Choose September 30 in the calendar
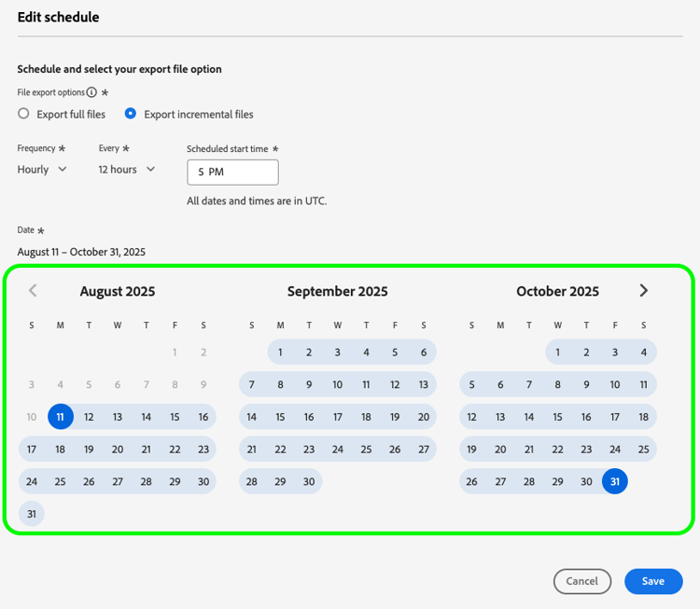 pos(309,481)
